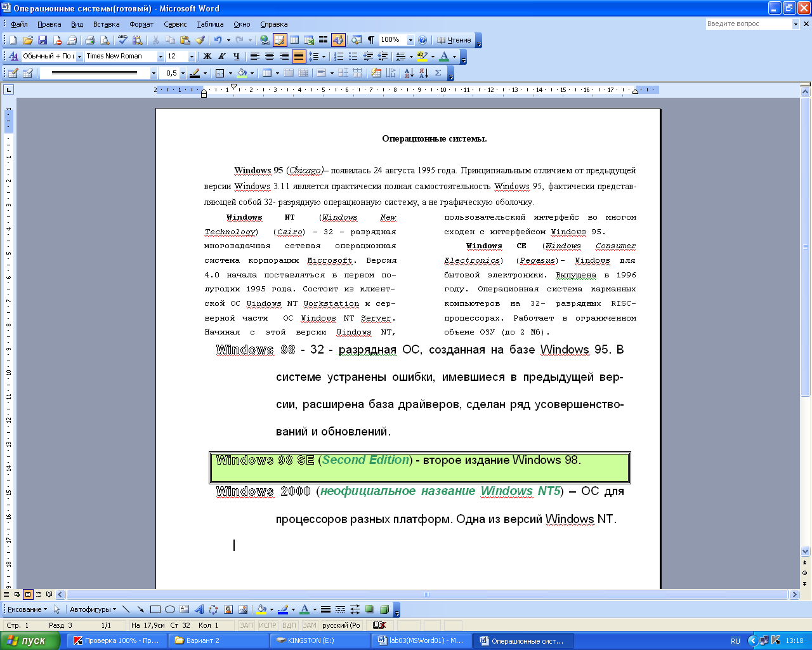Undo the last action with the Undo arrow
Image resolution: width=812 pixels, height=650 pixels.
[x=218, y=40]
